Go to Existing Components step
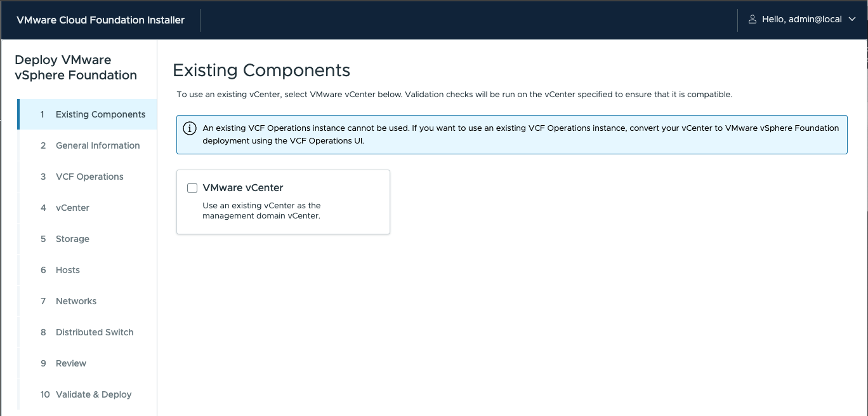The image size is (868, 416). click(x=100, y=114)
